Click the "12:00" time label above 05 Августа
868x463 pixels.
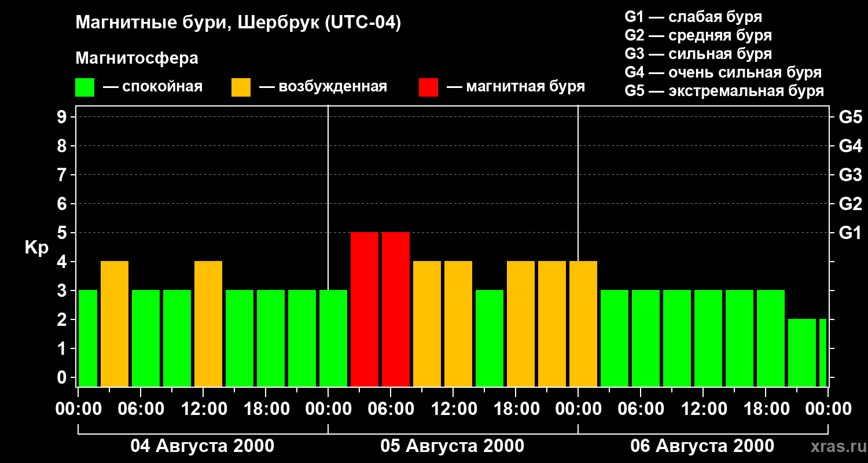coord(453,409)
